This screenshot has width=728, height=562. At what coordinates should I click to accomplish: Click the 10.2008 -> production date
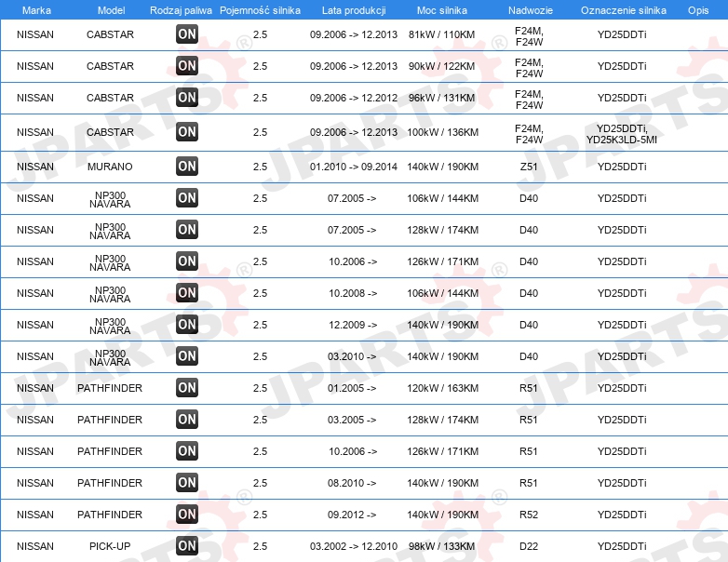pyautogui.click(x=353, y=293)
